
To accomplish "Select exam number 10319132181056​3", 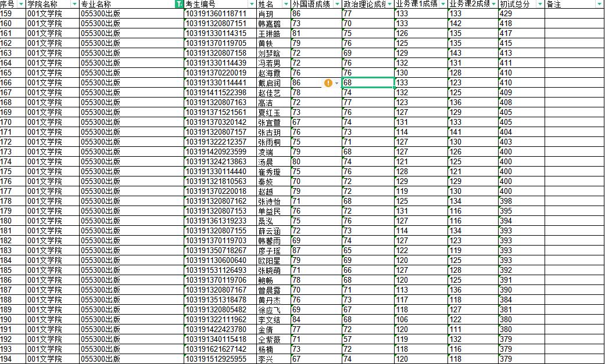I will point(220,182).
